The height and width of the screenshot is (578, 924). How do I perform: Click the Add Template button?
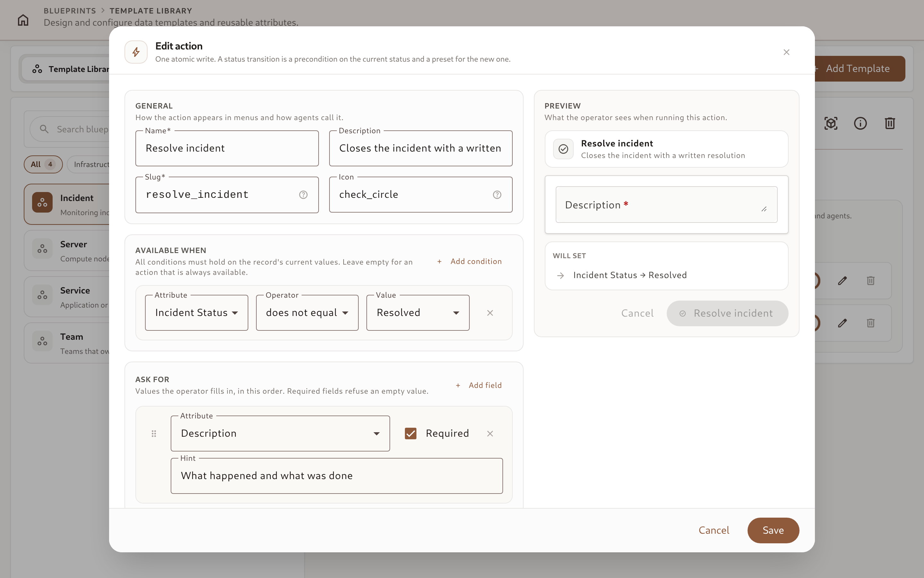[859, 69]
